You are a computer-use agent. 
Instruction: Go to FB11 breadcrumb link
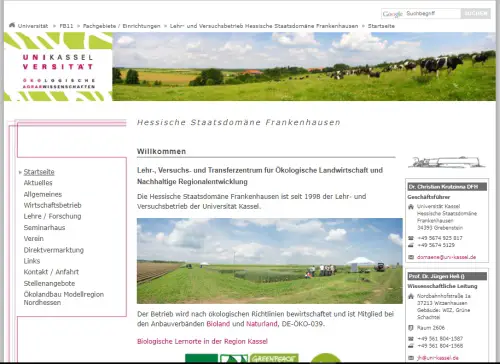(x=66, y=26)
